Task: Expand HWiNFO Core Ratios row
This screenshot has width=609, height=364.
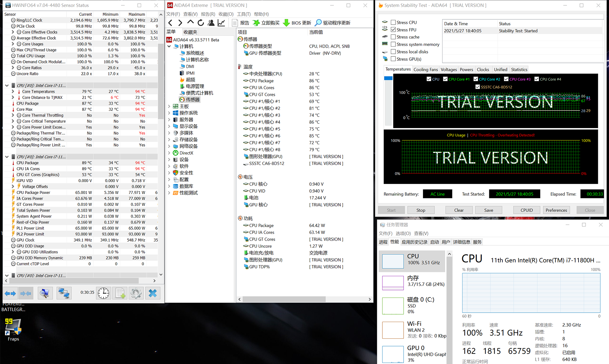Action: [x=13, y=68]
